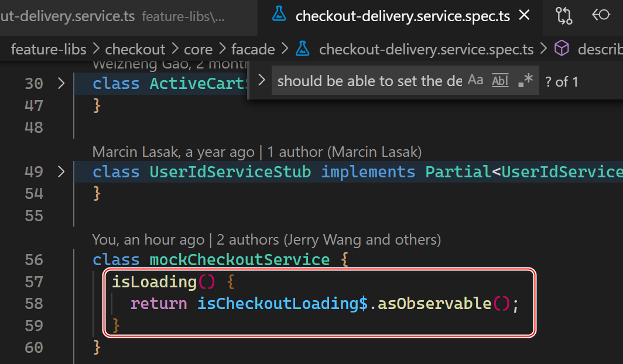Click the mockCheckoutService class name

(239, 260)
